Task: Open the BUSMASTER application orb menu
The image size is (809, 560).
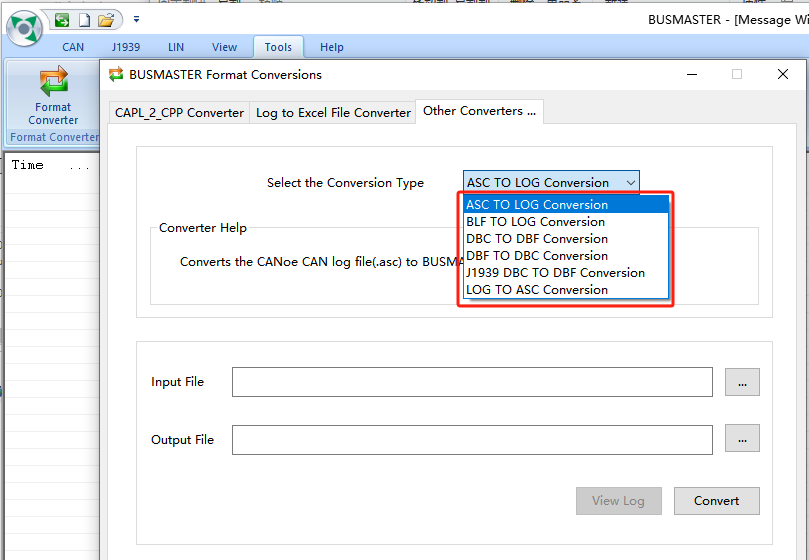Action: pyautogui.click(x=25, y=28)
